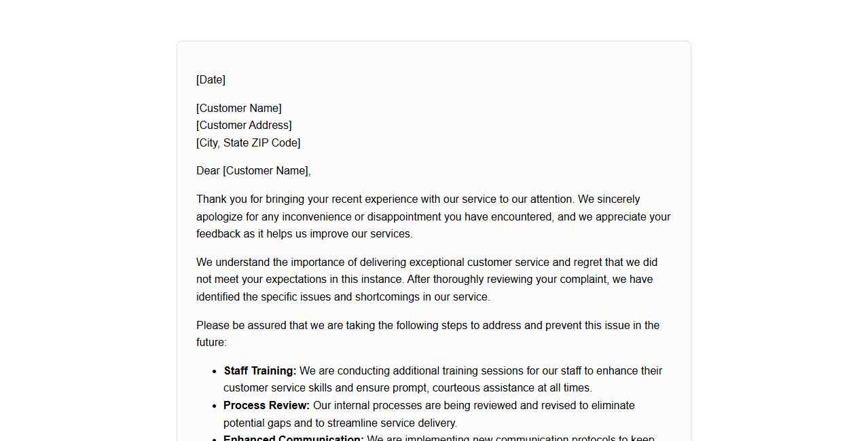Click the word "apologize" in first paragraph
868x441 pixels.
point(219,217)
